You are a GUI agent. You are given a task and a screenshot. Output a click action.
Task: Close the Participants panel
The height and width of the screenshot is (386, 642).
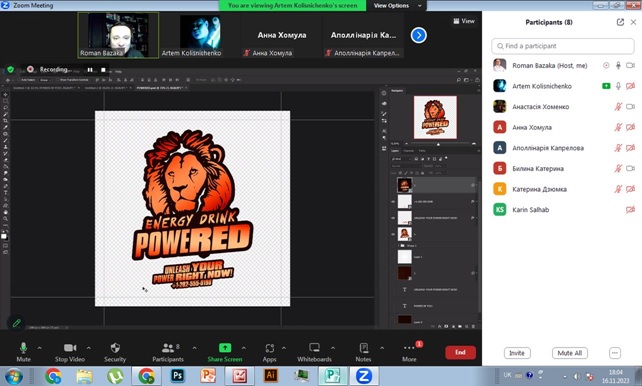[633, 22]
